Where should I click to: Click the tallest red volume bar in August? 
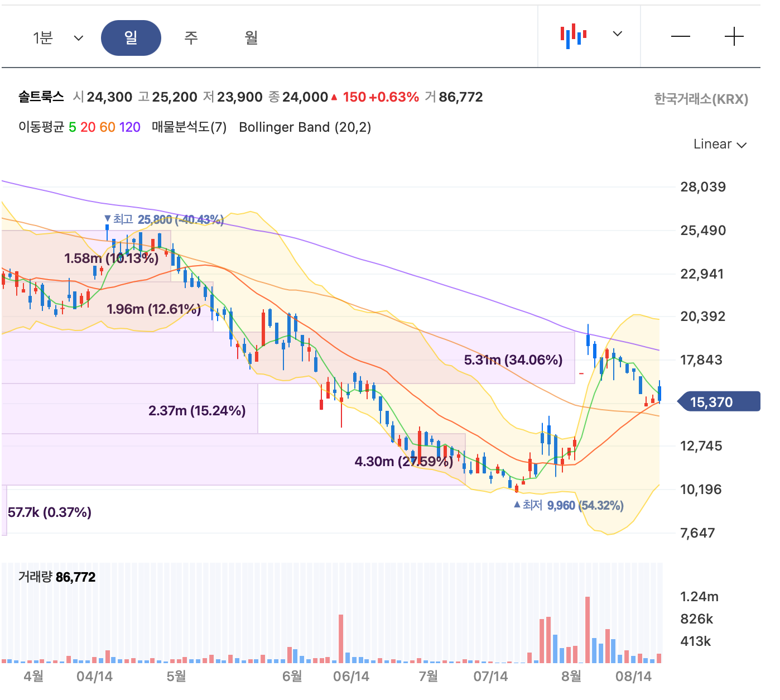(x=588, y=630)
